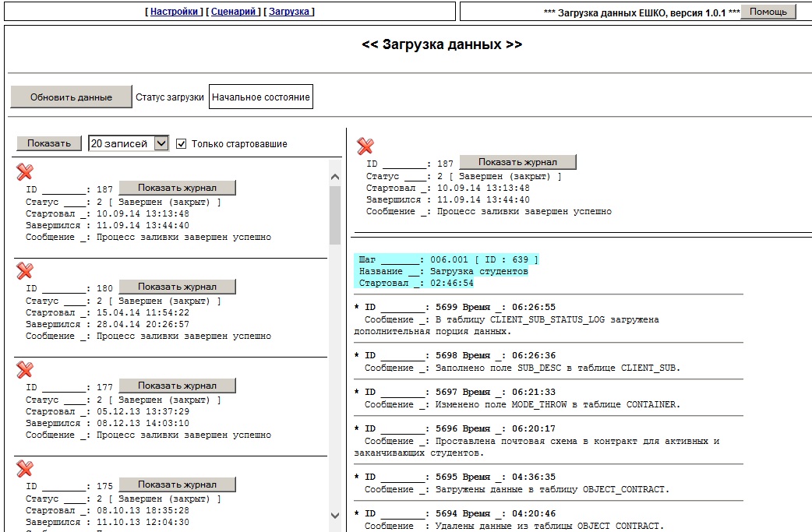812x532 pixels.
Task: Go to the 'Загрузка' menu link
Action: 289,12
